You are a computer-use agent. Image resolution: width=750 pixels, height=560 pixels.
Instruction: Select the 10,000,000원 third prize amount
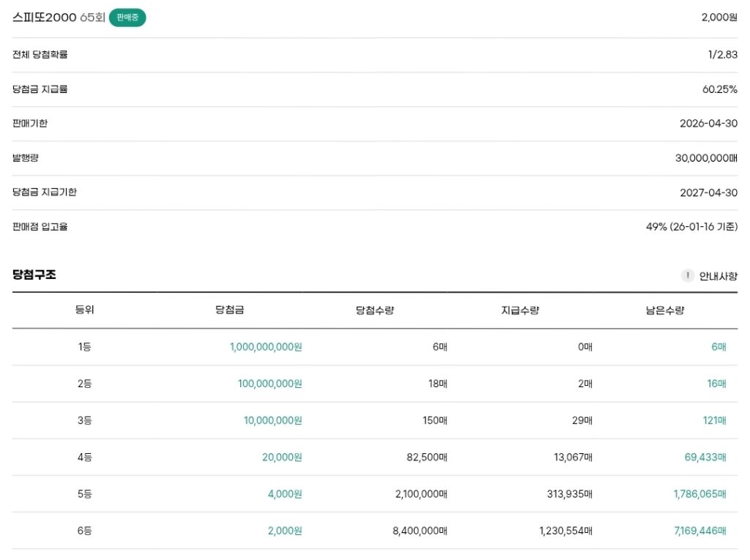272,420
